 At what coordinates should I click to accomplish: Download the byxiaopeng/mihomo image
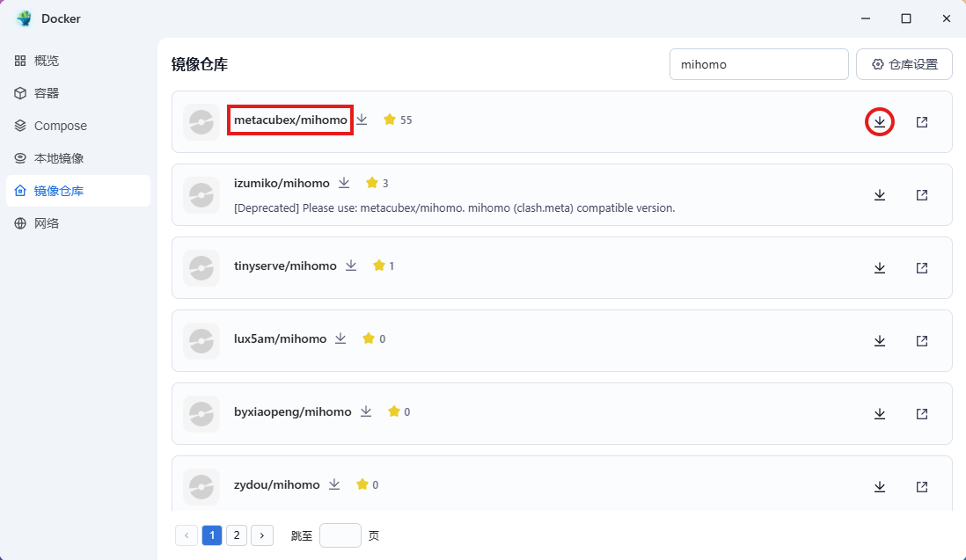879,413
